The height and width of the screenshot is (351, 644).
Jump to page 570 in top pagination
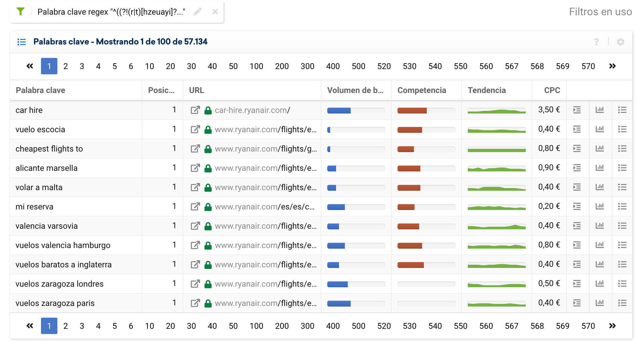coord(588,66)
